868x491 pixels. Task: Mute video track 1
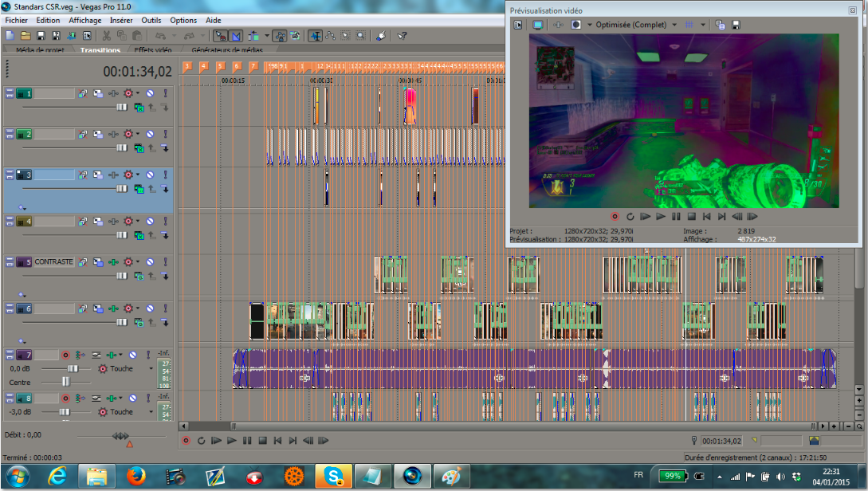(x=150, y=93)
